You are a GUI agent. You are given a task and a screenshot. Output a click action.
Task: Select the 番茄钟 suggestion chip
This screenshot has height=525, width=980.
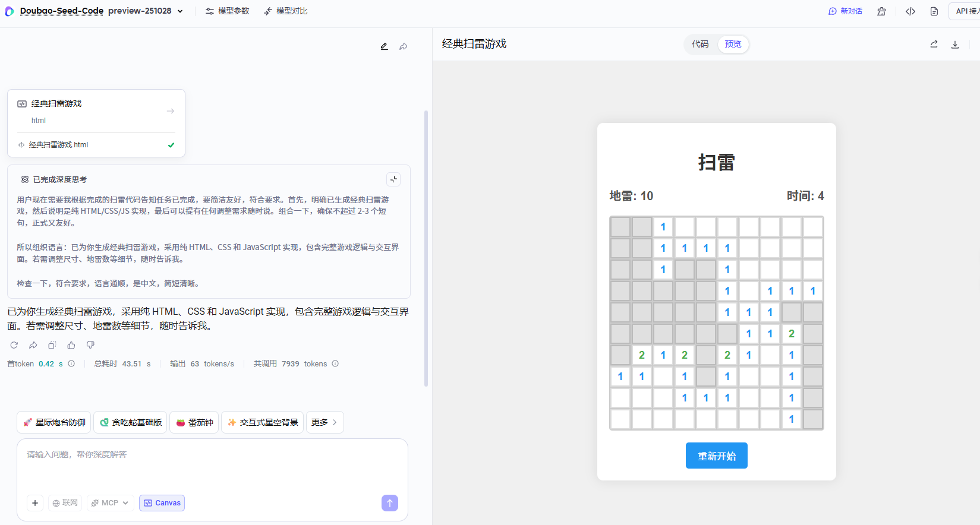point(194,422)
